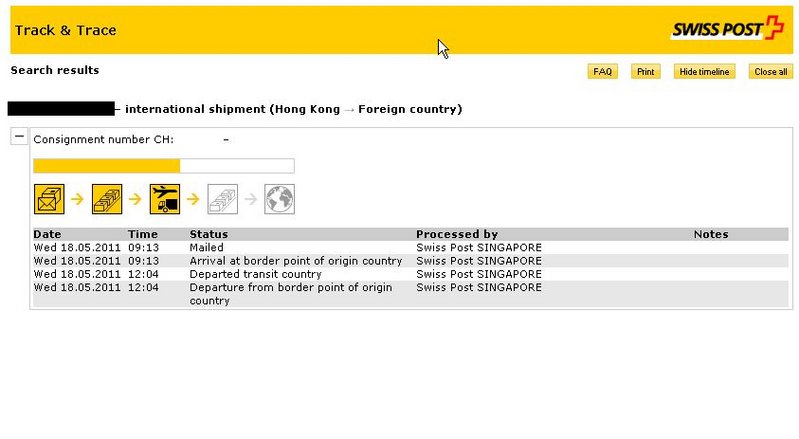
Task: Click the airplane and truck transport icon
Action: (165, 199)
